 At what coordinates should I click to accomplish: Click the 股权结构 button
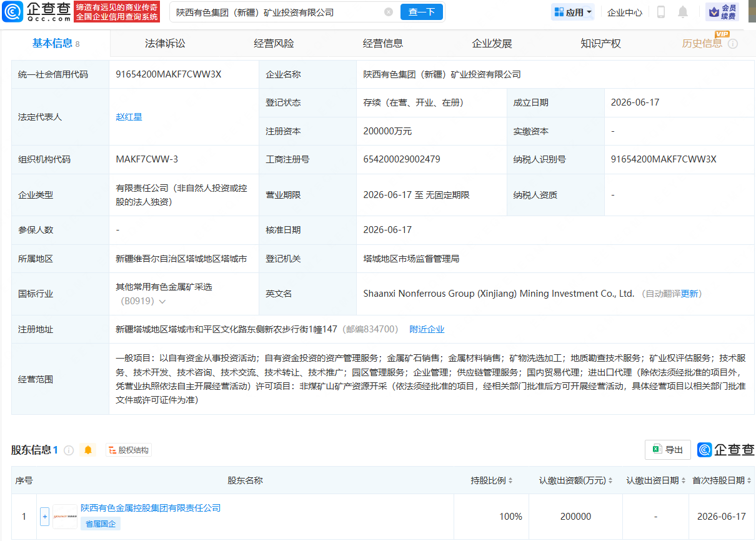pos(129,450)
